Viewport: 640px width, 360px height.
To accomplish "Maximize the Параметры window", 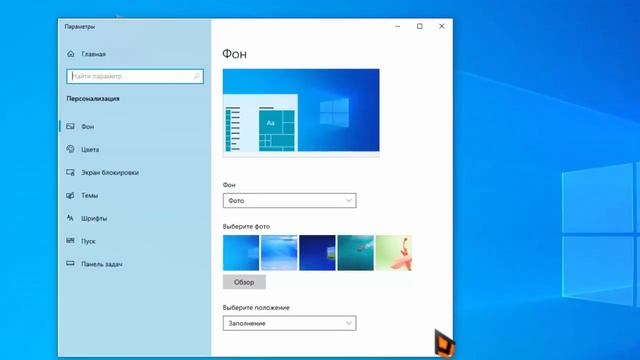I will tap(420, 26).
